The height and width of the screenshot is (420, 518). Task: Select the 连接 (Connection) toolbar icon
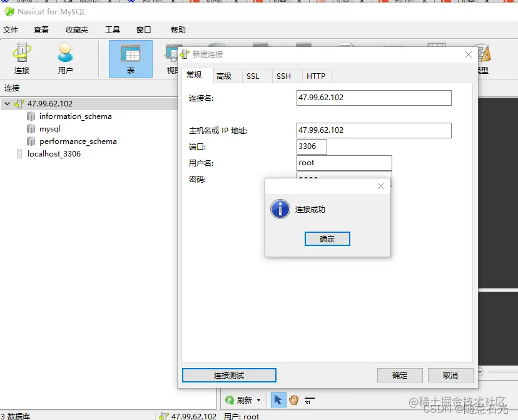pyautogui.click(x=21, y=58)
